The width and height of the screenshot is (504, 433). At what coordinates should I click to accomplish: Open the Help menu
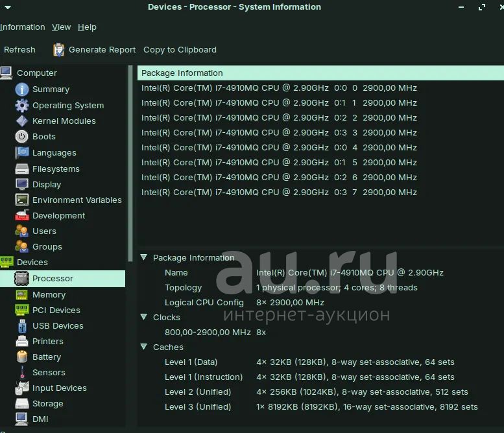point(87,27)
